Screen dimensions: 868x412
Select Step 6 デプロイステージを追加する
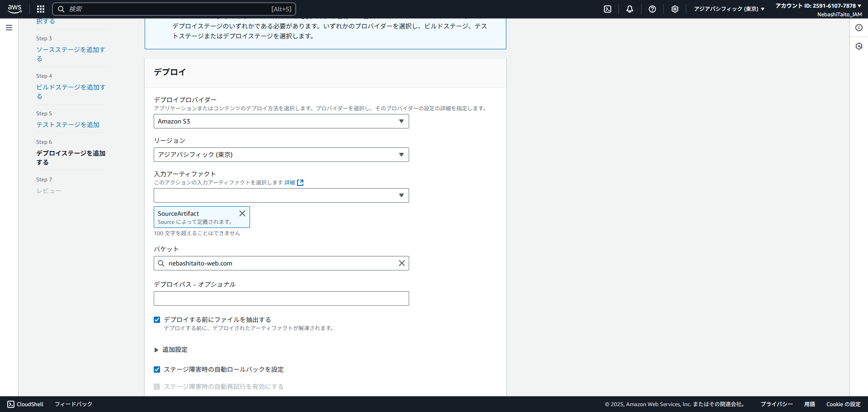click(x=71, y=158)
